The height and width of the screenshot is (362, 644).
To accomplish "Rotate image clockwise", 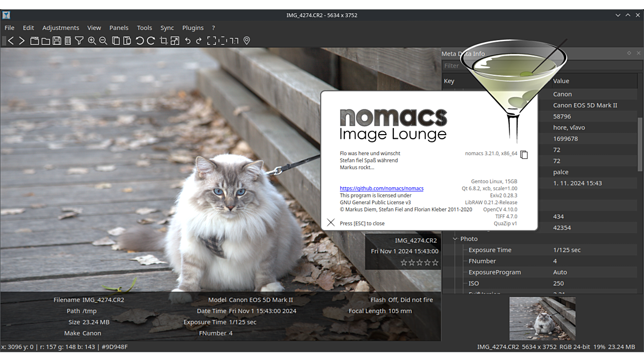I will (151, 41).
